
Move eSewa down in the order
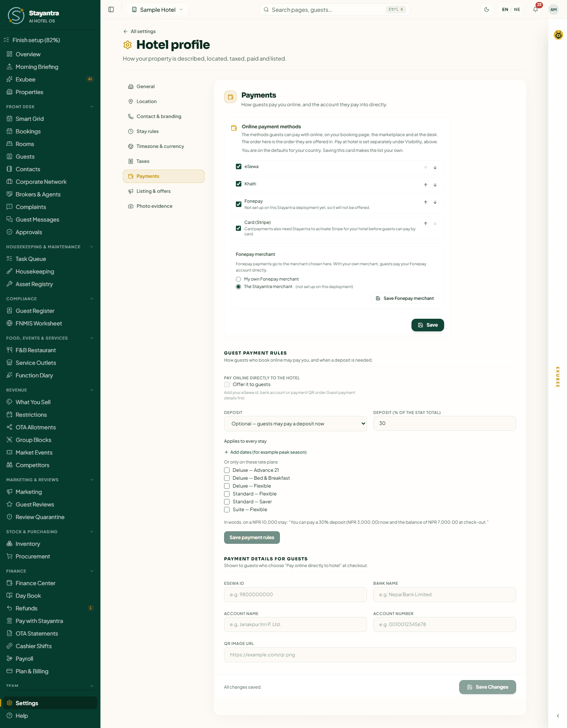(435, 168)
